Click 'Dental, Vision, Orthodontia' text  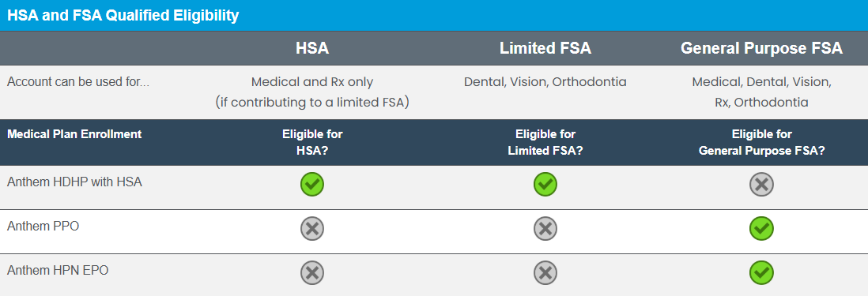click(545, 82)
